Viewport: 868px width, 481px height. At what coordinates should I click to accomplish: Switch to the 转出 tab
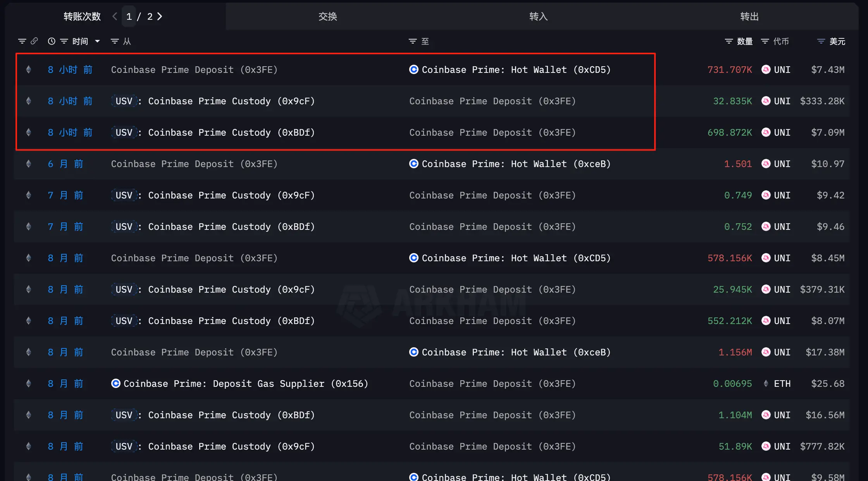pos(749,16)
